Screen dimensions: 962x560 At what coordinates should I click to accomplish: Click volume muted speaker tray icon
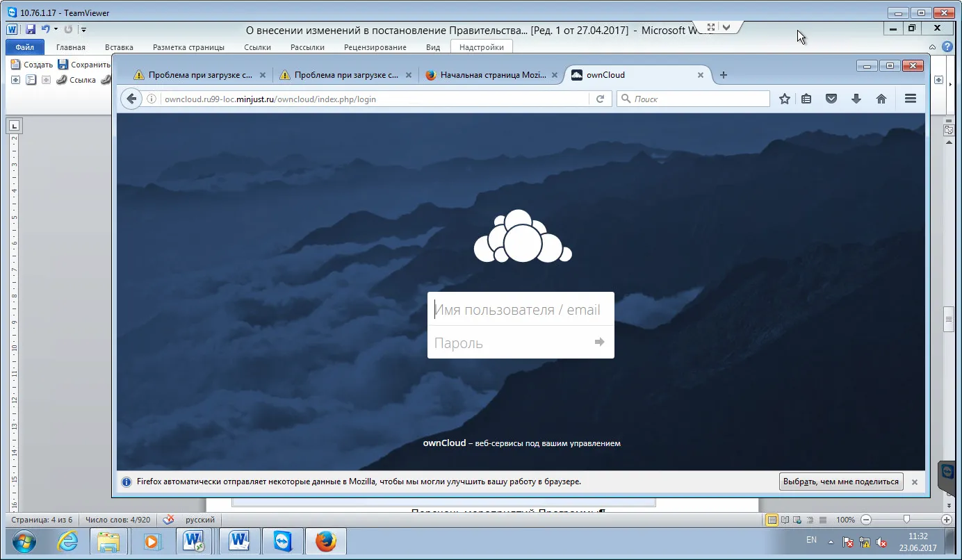(x=881, y=541)
